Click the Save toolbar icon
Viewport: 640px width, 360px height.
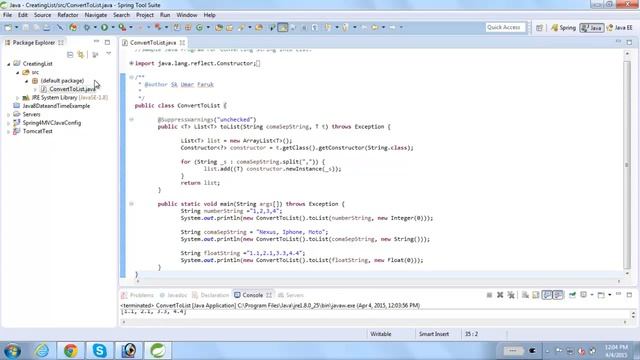[26, 27]
